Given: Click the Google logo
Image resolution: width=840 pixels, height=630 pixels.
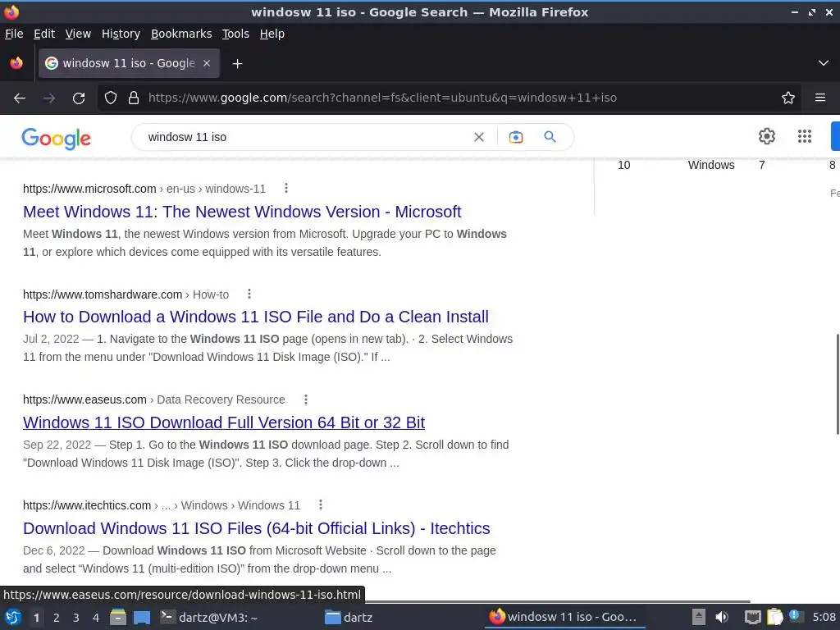Looking at the screenshot, I should pyautogui.click(x=57, y=138).
